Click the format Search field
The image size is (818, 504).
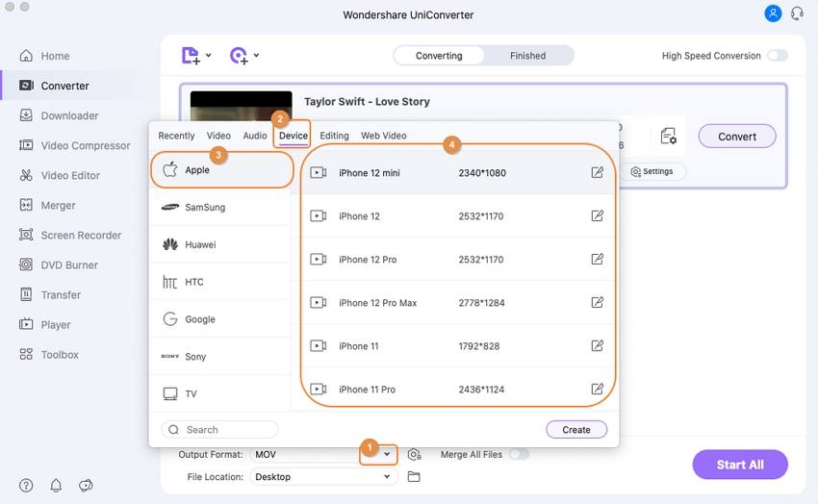(219, 430)
